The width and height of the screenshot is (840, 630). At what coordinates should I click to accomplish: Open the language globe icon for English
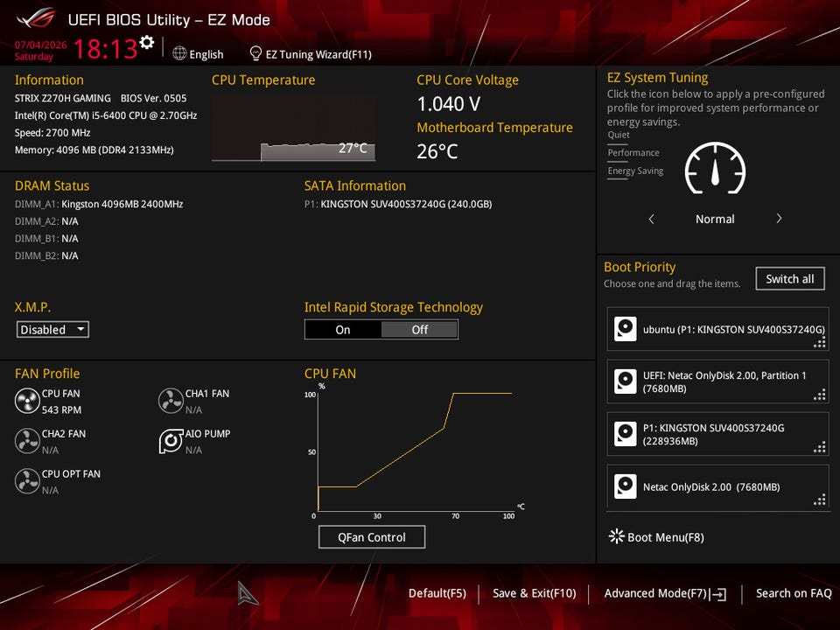[179, 53]
